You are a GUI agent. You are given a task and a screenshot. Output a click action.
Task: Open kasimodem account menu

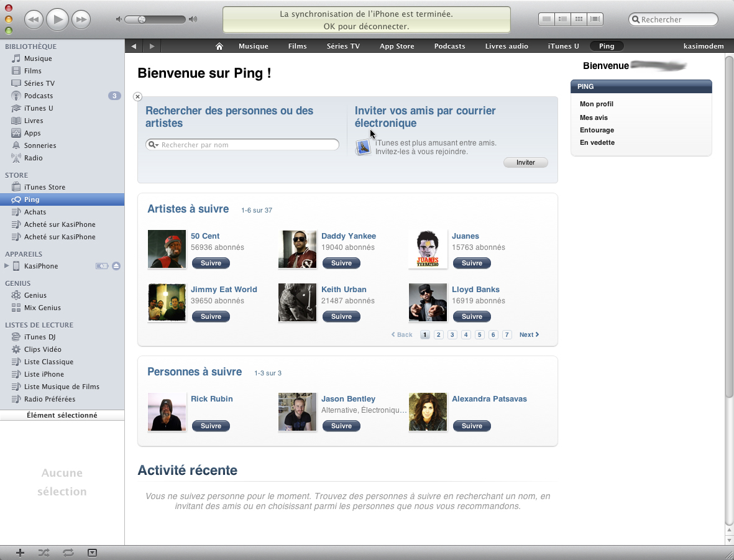704,46
